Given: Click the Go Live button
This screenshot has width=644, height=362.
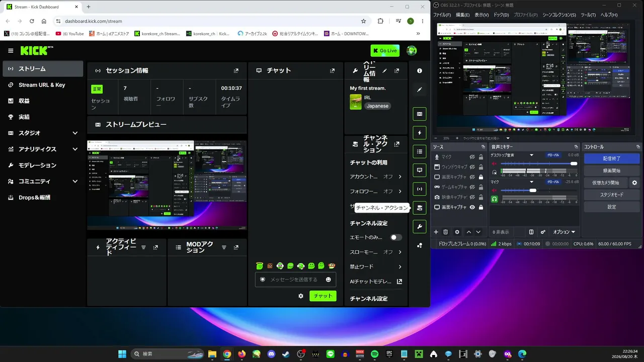Looking at the screenshot, I should 385,51.
